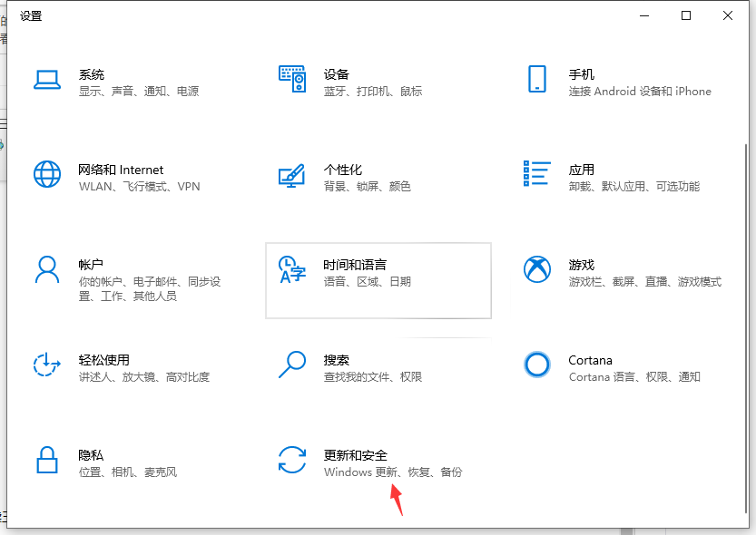Select the highlighted 时间和语言 tile
Screen dimensions: 756x535
[x=378, y=281]
